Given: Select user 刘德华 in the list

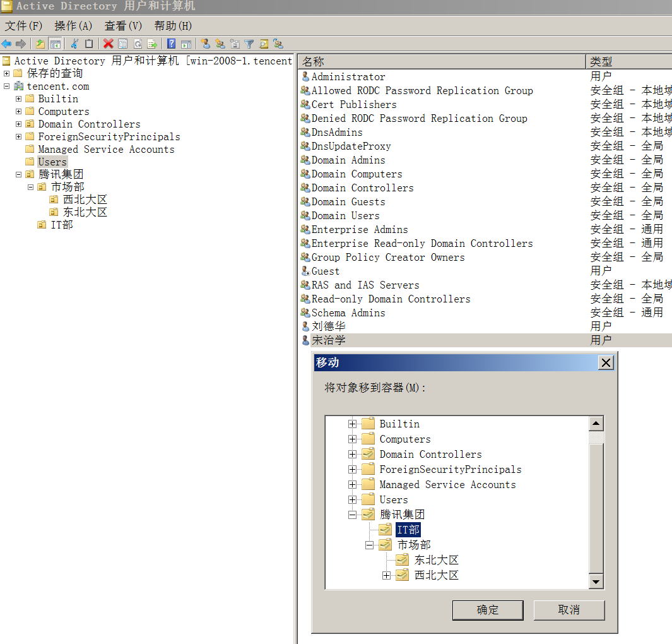Looking at the screenshot, I should (328, 326).
